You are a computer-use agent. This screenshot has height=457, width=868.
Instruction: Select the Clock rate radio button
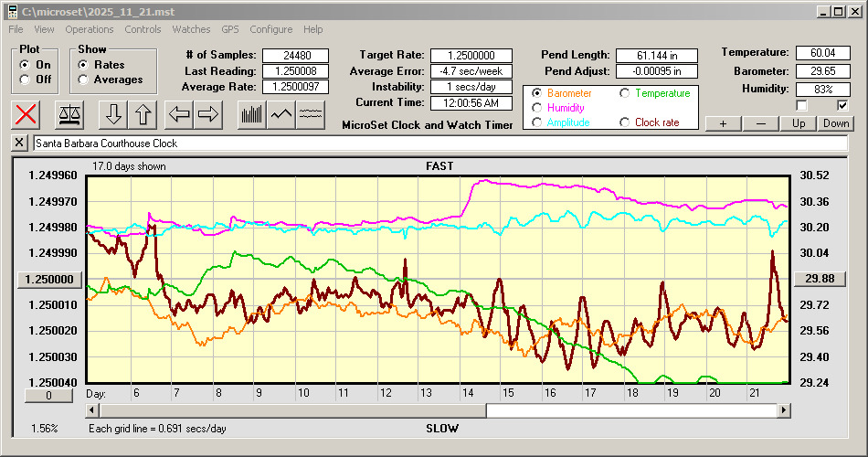tap(625, 122)
